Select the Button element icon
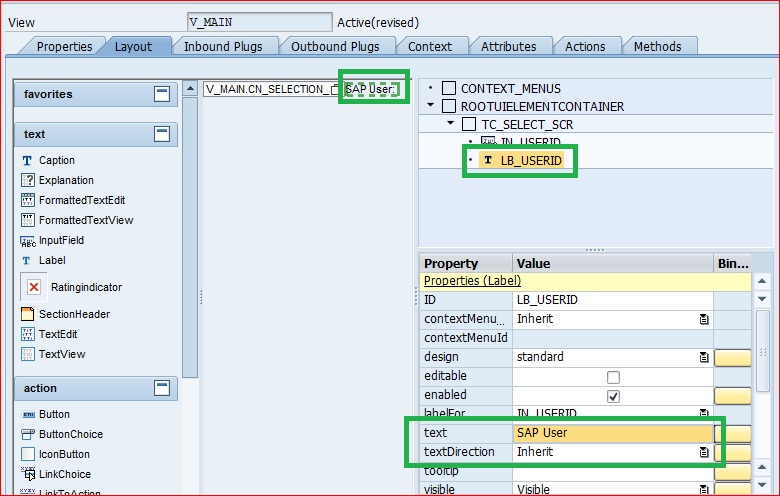Viewport: 780px width, 496px height. coord(28,414)
